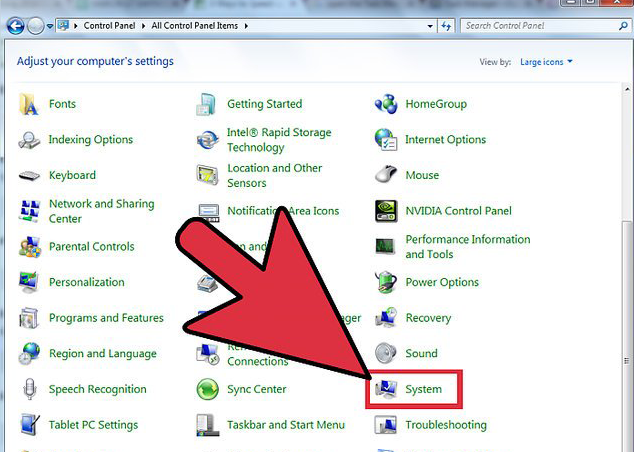Screen dimensions: 634x452
Task: Open NVIDIA Control Panel icon
Action: pyautogui.click(x=386, y=211)
